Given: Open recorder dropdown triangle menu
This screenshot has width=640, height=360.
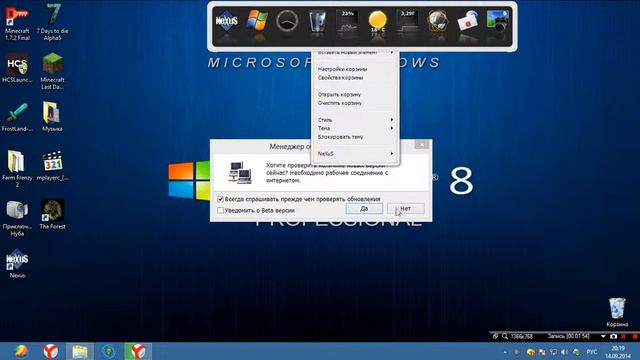Looking at the screenshot, I should pyautogui.click(x=603, y=336).
